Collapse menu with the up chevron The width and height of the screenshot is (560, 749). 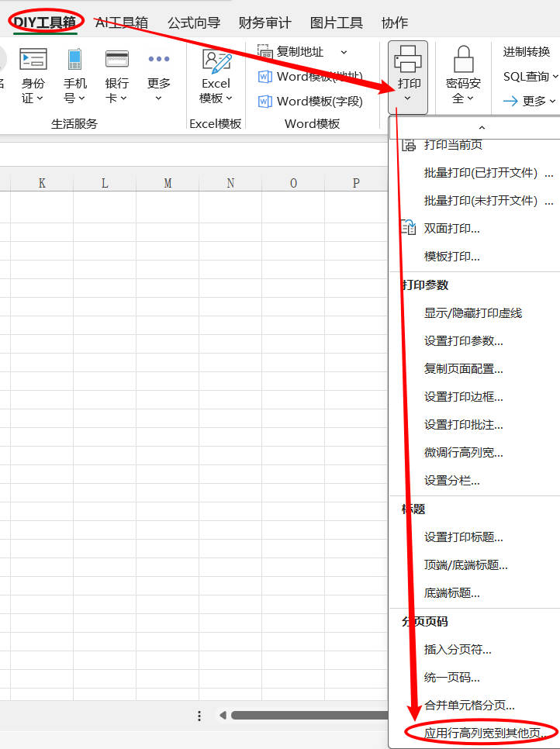click(481, 127)
